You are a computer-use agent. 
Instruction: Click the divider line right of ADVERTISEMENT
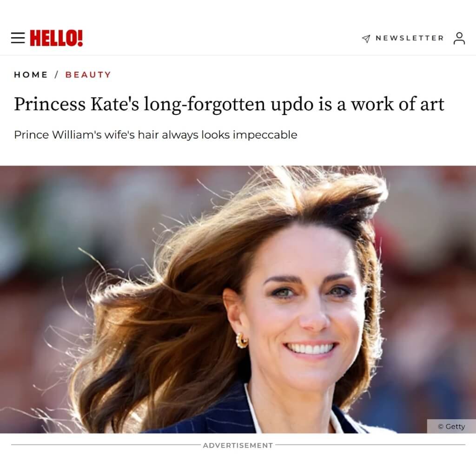pos(370,445)
